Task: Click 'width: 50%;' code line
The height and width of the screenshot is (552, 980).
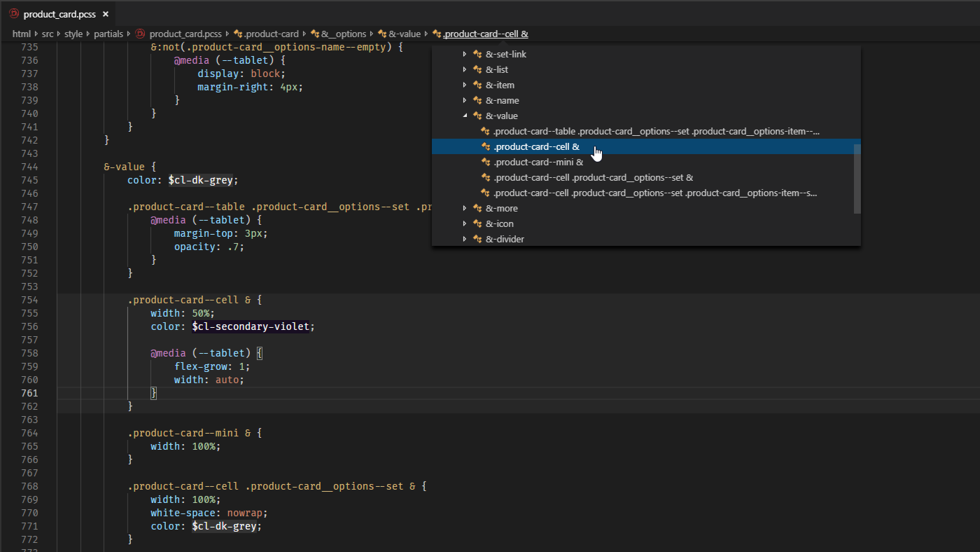Action: point(183,313)
